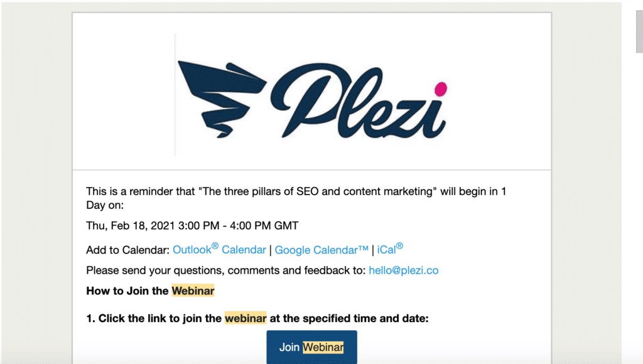
Task: Click the Join Webinar button
Action: click(x=311, y=347)
